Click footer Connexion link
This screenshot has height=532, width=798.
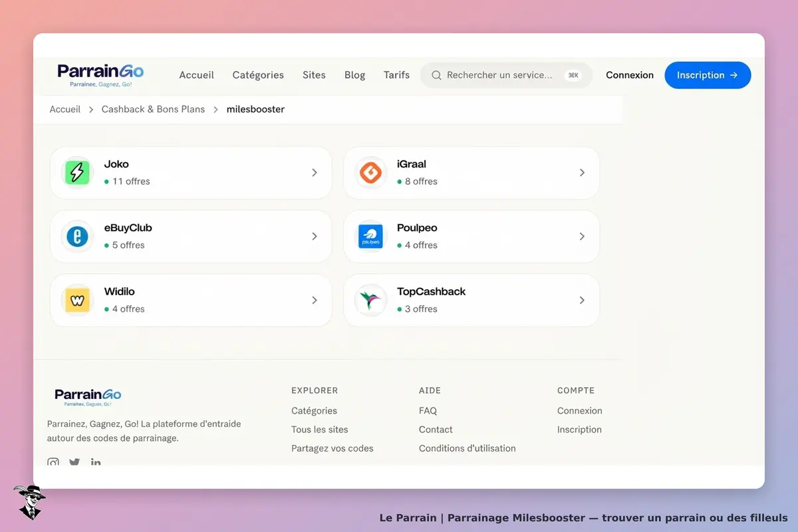coord(580,411)
